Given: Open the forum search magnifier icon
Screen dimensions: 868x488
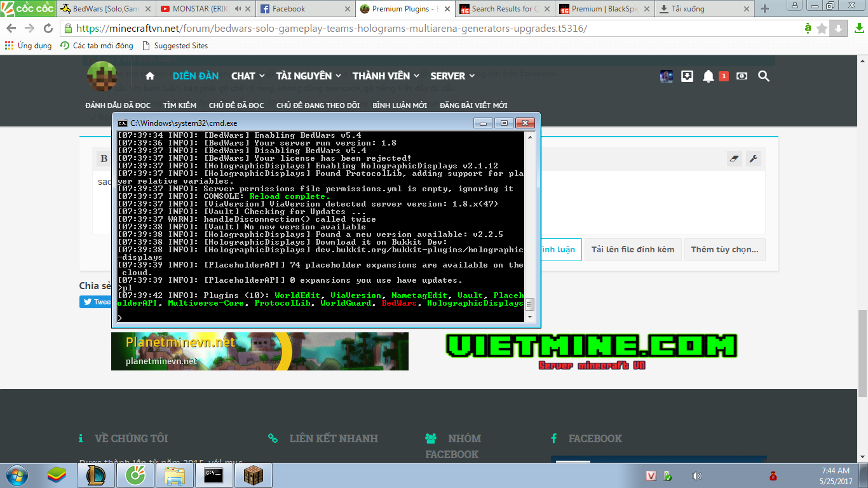Looking at the screenshot, I should tap(764, 76).
